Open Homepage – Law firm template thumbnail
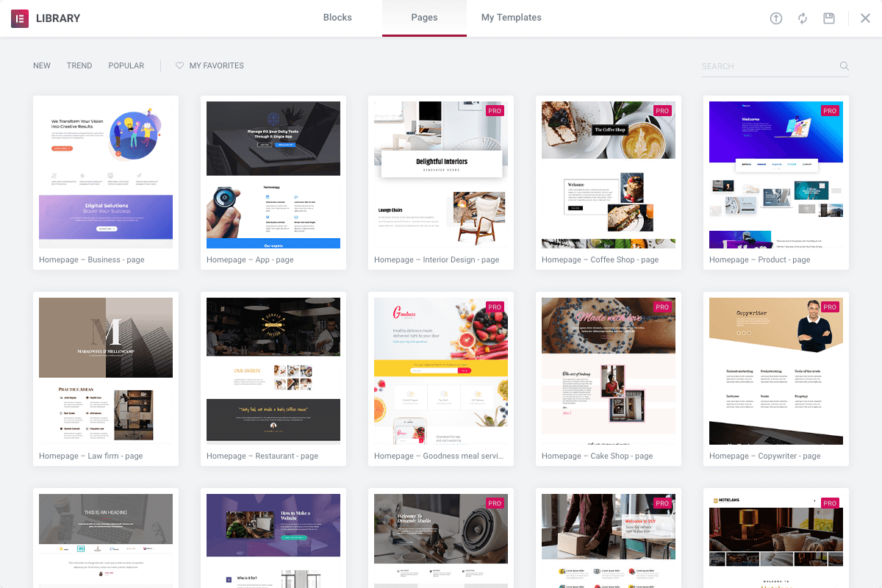 (x=106, y=371)
